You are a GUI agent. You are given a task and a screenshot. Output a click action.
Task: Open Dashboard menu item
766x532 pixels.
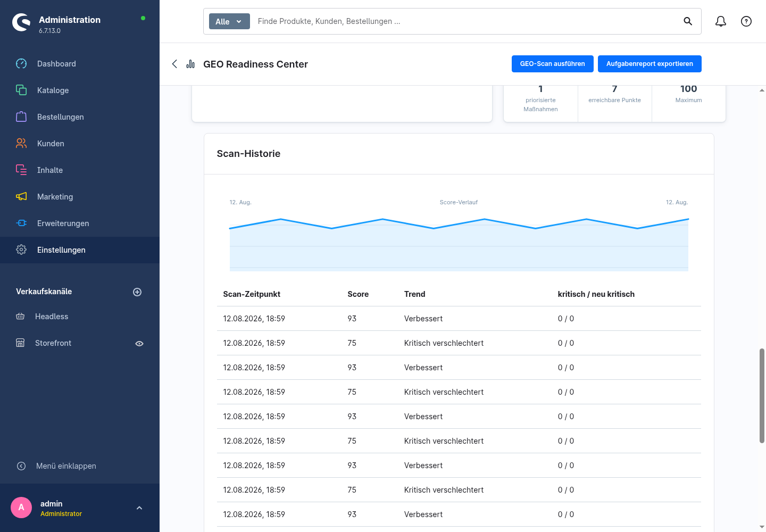pyautogui.click(x=80, y=64)
